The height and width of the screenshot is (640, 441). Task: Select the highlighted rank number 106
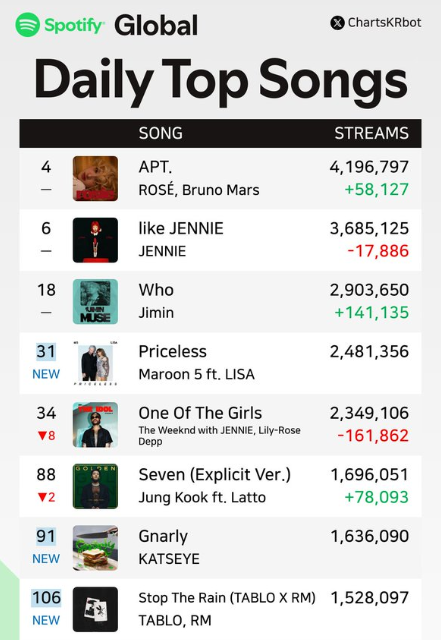(46, 598)
